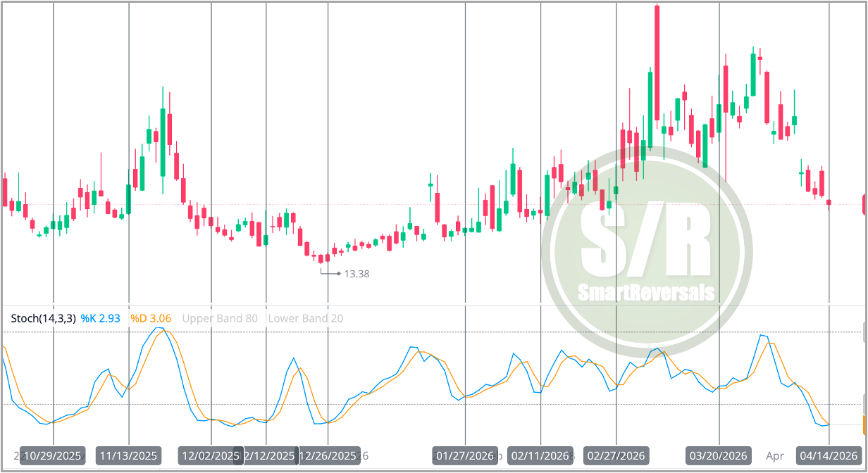Image resolution: width=868 pixels, height=473 pixels.
Task: Select the 12/26/2025 date label
Action: pos(328,456)
